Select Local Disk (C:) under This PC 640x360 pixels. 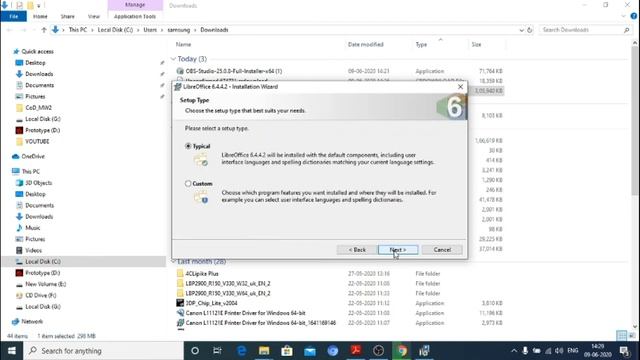tap(43, 262)
